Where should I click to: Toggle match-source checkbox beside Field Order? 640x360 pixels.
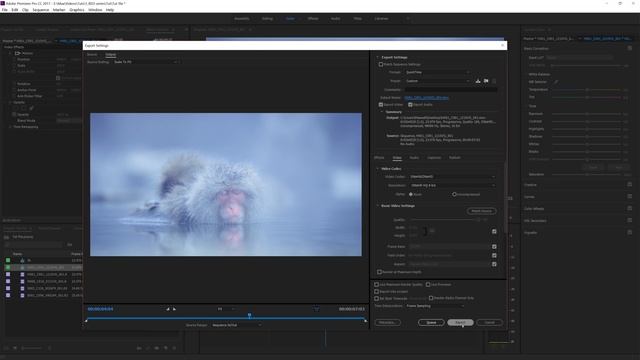(494, 256)
